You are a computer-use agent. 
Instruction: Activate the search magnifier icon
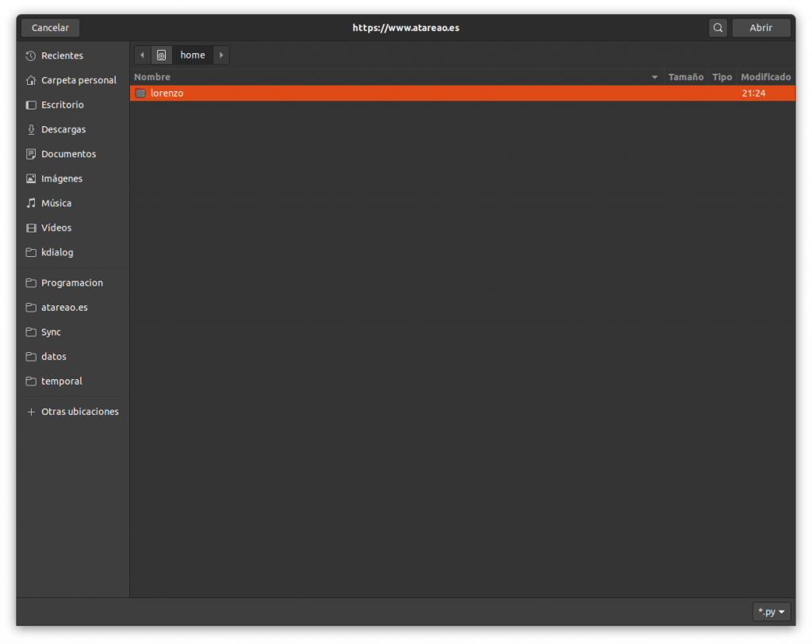click(x=718, y=27)
